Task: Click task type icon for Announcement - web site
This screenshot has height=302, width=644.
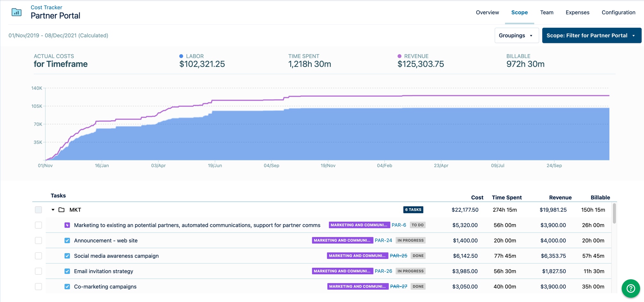Action: pos(67,241)
